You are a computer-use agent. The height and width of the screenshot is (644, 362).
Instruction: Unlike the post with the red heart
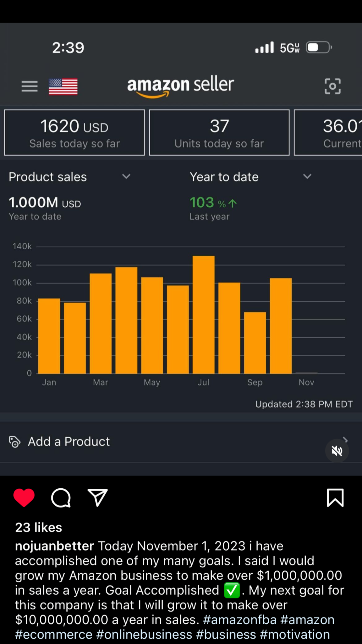click(x=24, y=498)
